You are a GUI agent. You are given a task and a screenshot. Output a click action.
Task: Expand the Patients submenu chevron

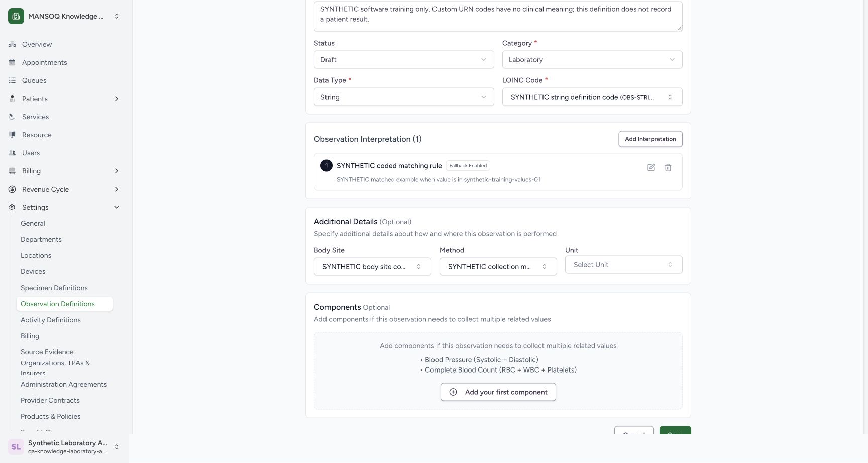(x=117, y=99)
